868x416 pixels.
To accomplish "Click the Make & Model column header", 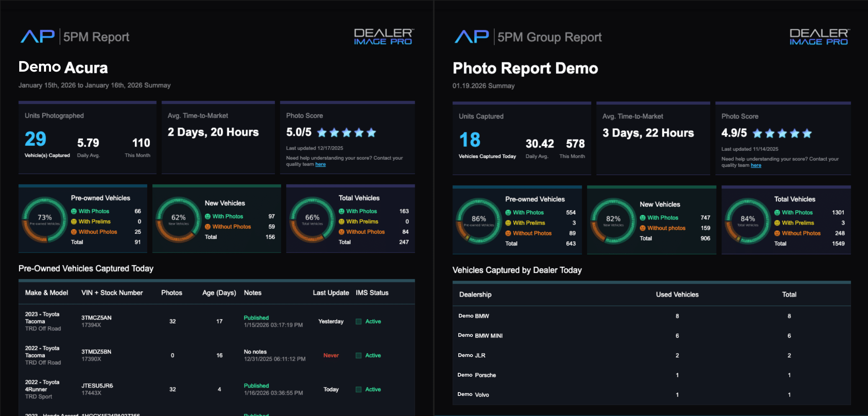I will (46, 293).
